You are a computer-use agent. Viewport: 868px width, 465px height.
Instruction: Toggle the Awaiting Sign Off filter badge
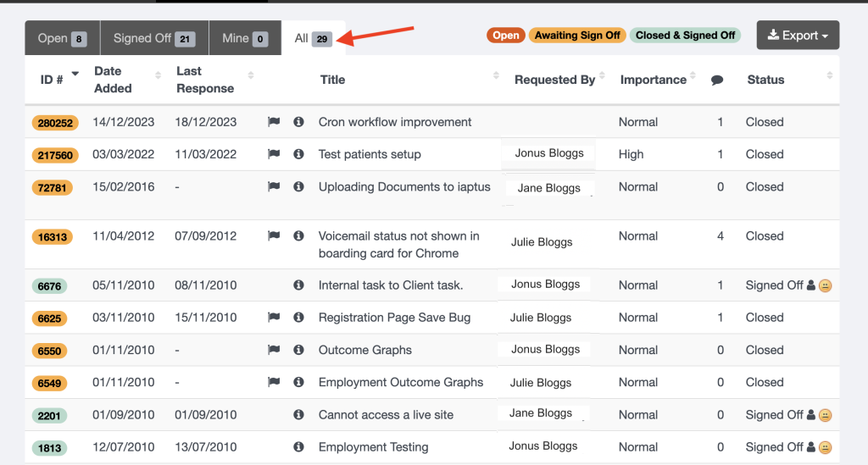click(577, 36)
